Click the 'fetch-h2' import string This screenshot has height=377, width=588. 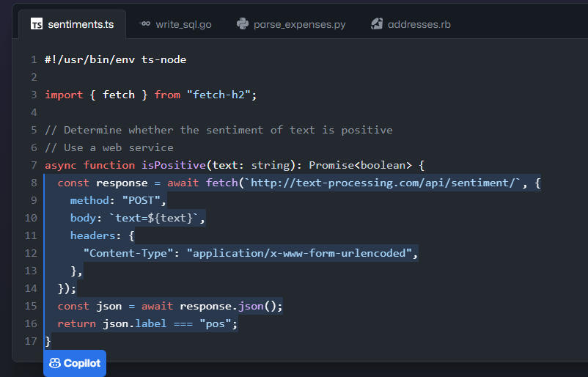tap(218, 95)
